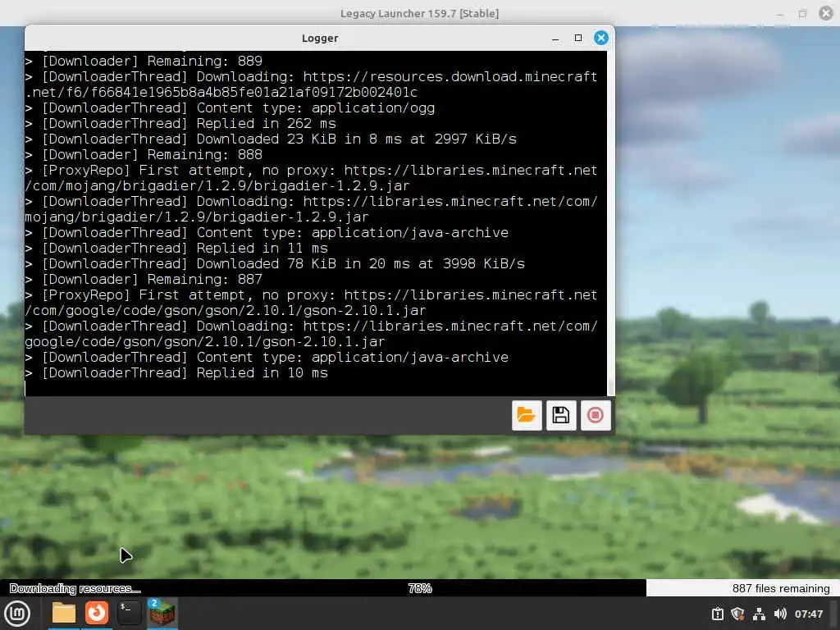The image size is (840, 630).
Task: Open the volume control tray icon
Action: [x=780, y=614]
